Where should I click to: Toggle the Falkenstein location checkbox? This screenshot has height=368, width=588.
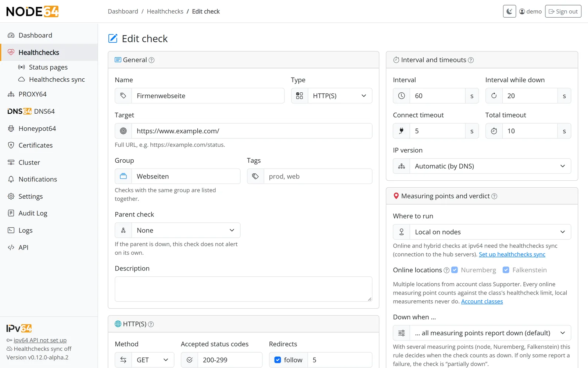click(x=506, y=270)
